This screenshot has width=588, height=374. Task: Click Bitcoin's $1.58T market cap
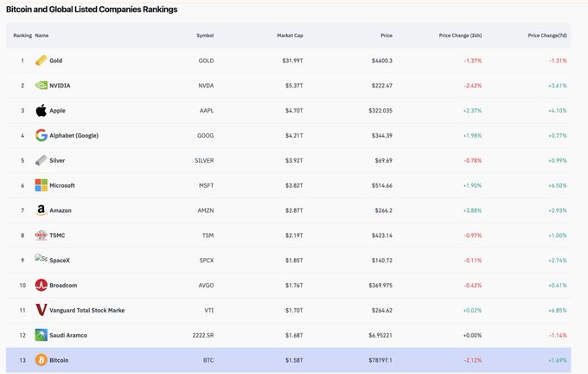pyautogui.click(x=294, y=360)
